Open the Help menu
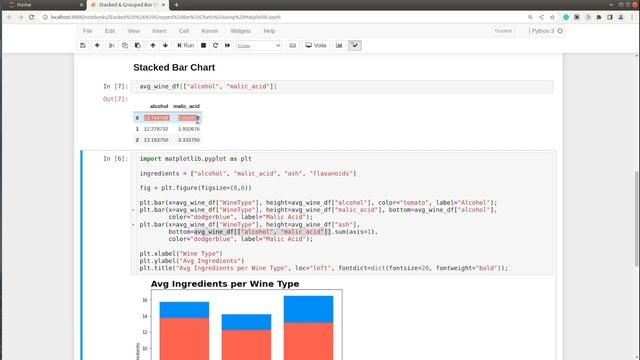The image size is (640, 360). tap(269, 31)
